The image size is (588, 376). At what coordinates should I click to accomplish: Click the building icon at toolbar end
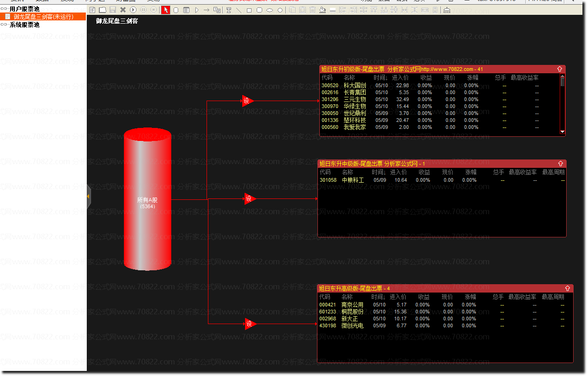[447, 10]
